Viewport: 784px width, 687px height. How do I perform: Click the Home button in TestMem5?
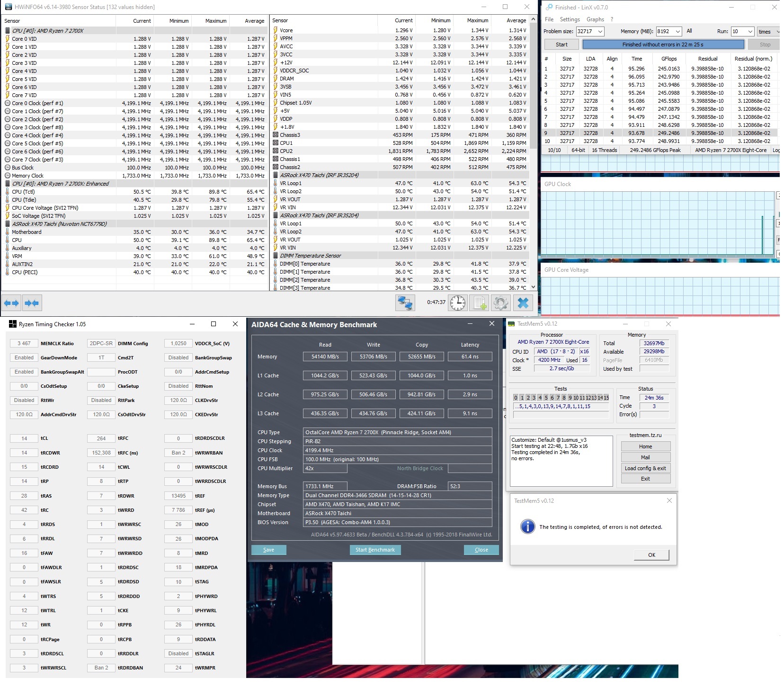645,446
